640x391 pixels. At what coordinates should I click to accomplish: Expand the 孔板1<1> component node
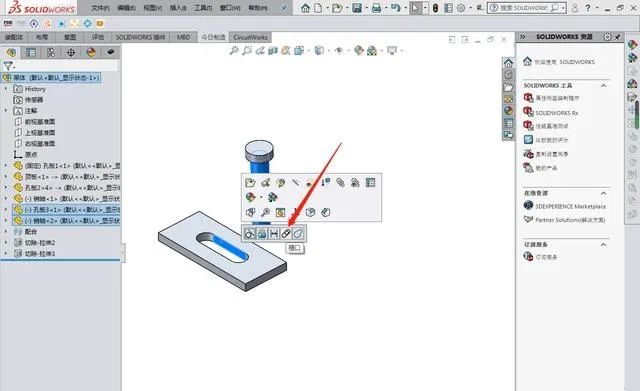coord(6,166)
